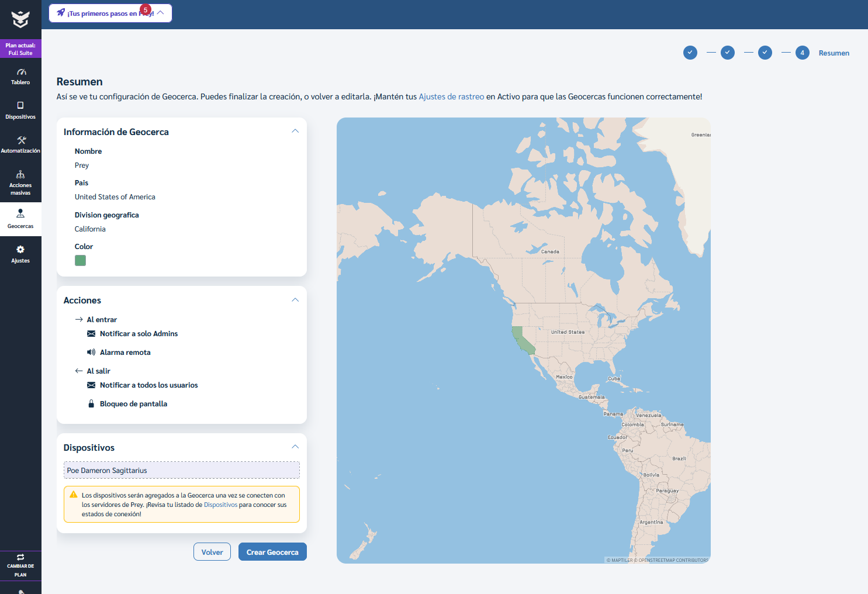Click the notification badge showing 5
This screenshot has width=868, height=594.
[146, 10]
